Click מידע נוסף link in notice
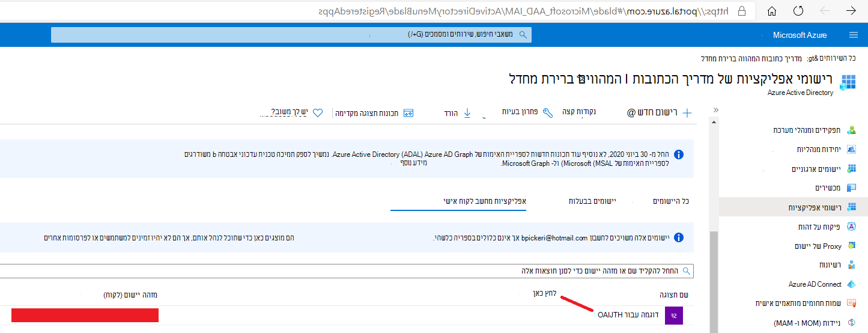868x333 pixels. pos(414,164)
